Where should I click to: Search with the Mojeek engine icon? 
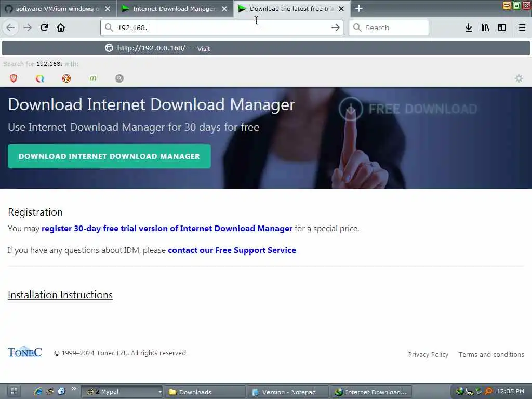[x=93, y=78]
